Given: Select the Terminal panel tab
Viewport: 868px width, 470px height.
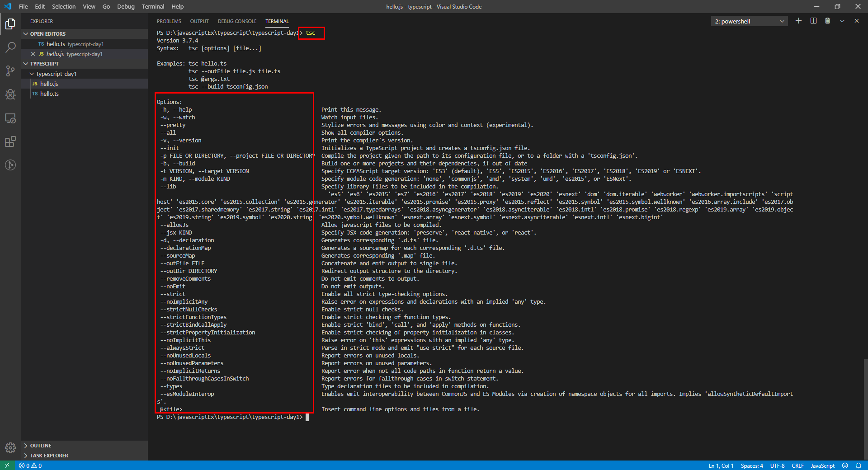Looking at the screenshot, I should coord(277,21).
